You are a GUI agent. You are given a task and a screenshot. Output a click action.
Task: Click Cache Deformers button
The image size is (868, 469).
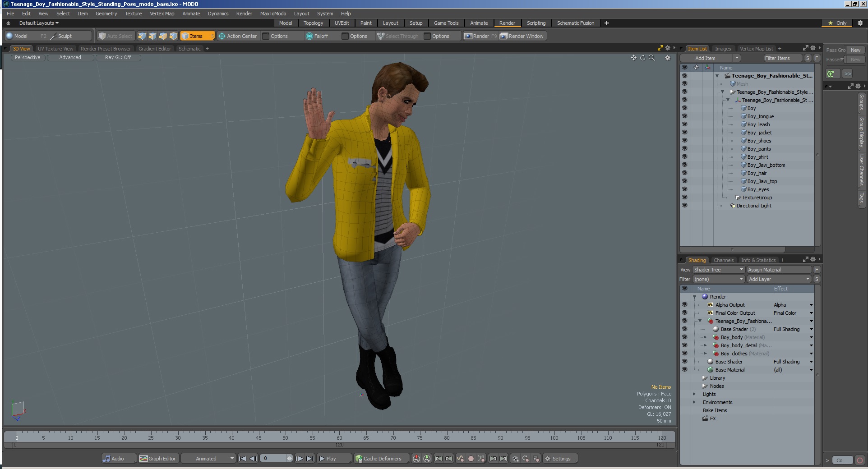(x=381, y=459)
